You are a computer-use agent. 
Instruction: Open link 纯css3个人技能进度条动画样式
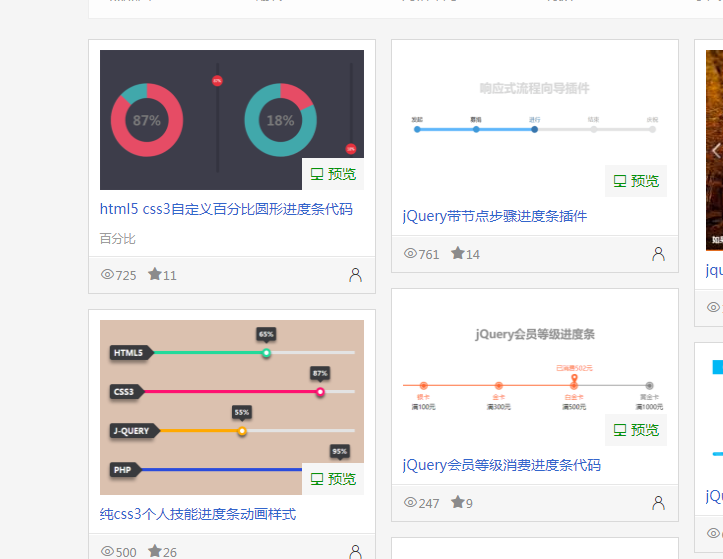click(198, 514)
